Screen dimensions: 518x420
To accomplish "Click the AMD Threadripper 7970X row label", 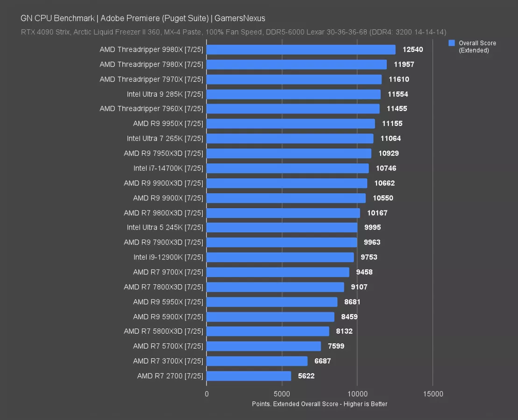I will pos(151,79).
